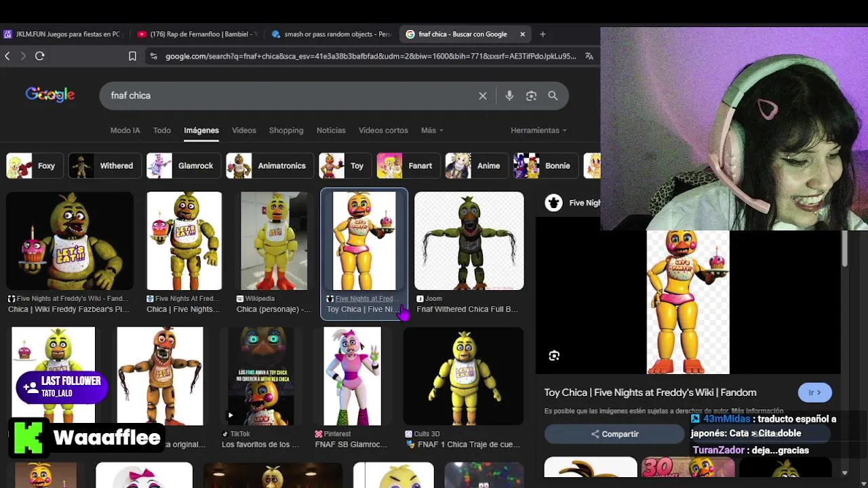
Task: Filter by Animatronics chip
Action: click(x=269, y=165)
